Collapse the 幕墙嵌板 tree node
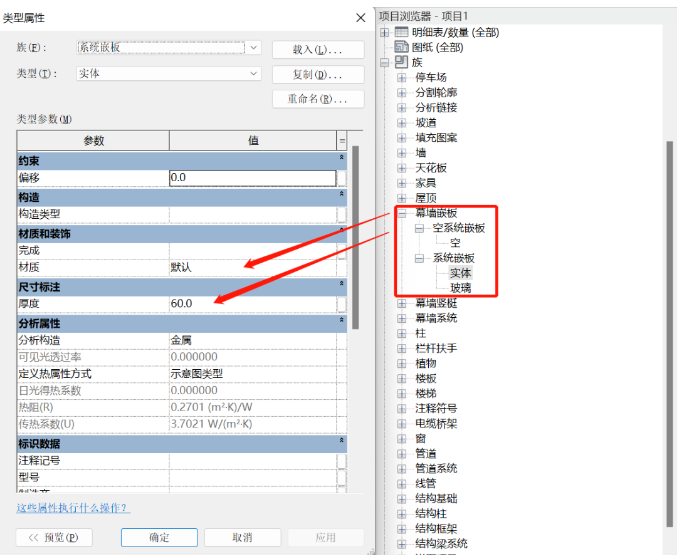The height and width of the screenshot is (555, 685). [401, 213]
